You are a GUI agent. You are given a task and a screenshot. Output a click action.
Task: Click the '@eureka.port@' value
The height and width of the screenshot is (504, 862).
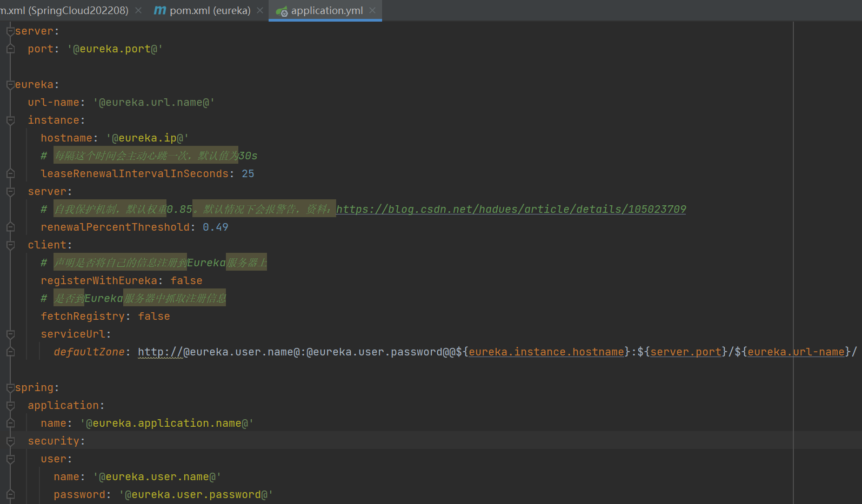pyautogui.click(x=115, y=49)
